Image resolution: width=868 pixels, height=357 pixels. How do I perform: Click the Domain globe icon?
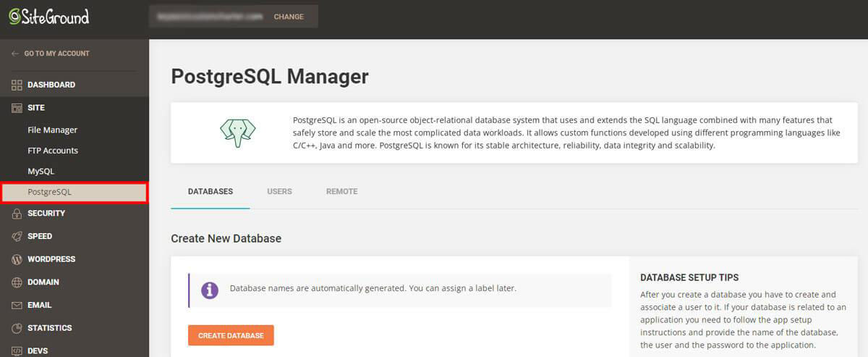(x=17, y=282)
